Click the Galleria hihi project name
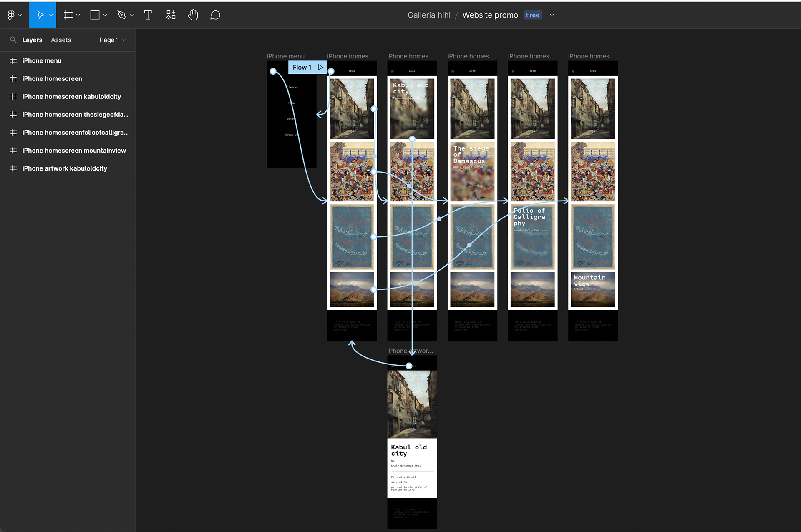The height and width of the screenshot is (532, 801). 429,15
